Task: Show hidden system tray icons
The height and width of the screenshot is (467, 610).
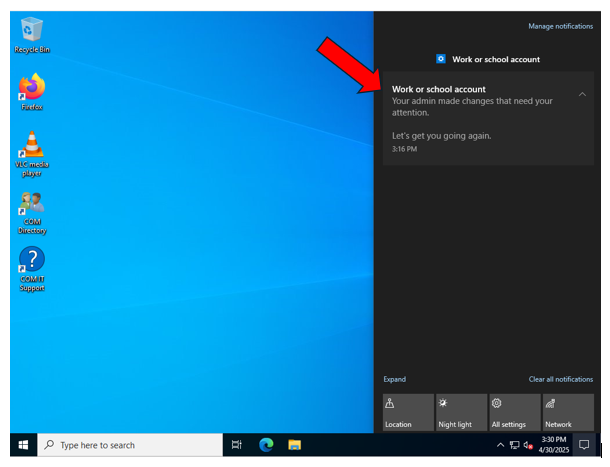Action: coord(500,445)
